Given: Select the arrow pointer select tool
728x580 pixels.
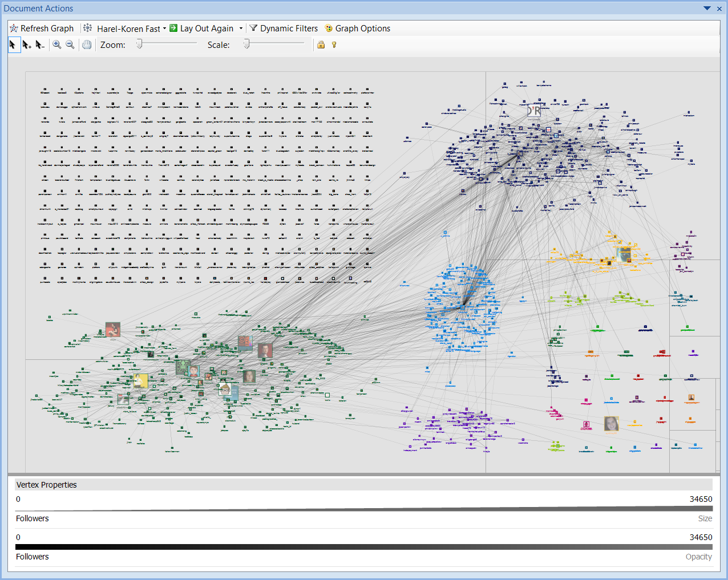Looking at the screenshot, I should click(13, 44).
